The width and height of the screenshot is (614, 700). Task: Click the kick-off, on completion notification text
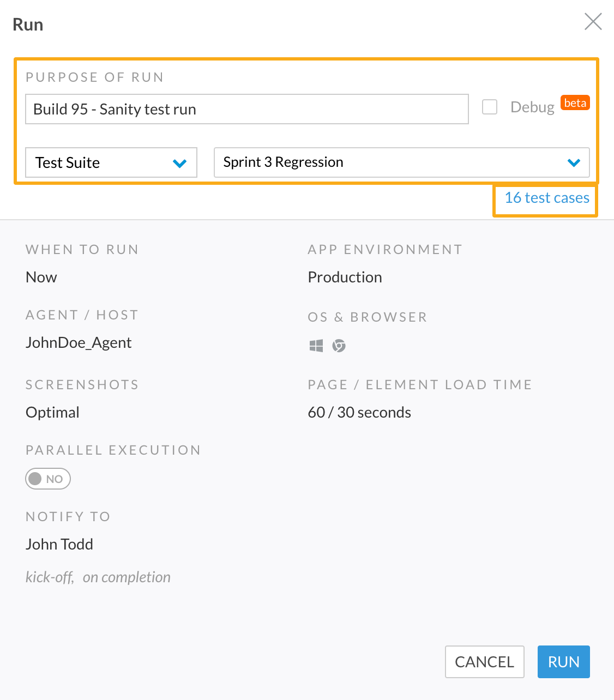(x=98, y=577)
